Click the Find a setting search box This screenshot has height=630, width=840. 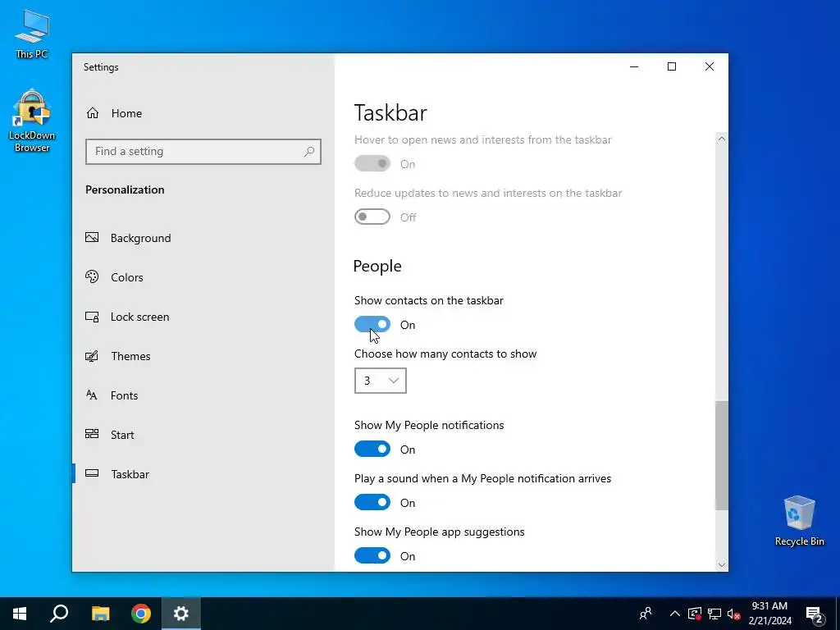pyautogui.click(x=203, y=152)
